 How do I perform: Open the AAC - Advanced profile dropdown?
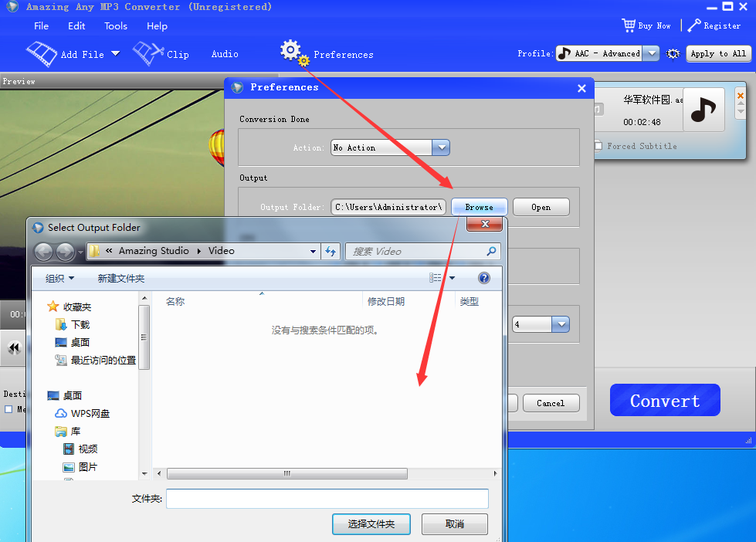coord(650,53)
